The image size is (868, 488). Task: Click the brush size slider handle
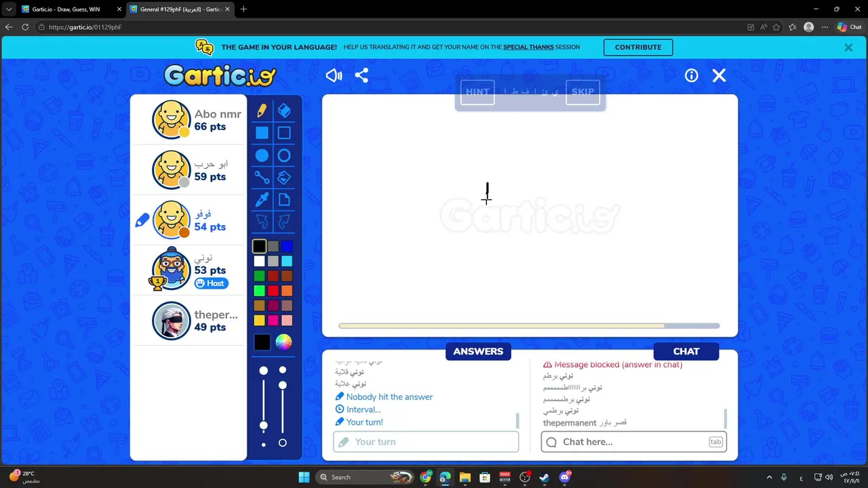tap(264, 426)
